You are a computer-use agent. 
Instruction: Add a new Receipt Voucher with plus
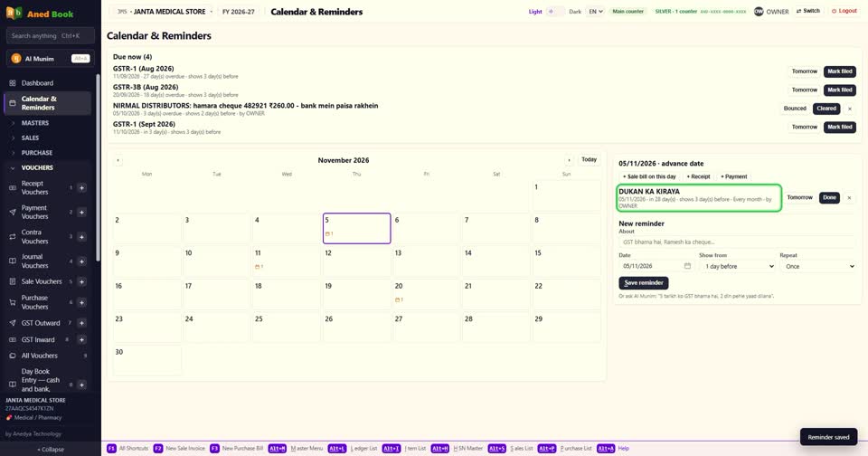tap(81, 188)
